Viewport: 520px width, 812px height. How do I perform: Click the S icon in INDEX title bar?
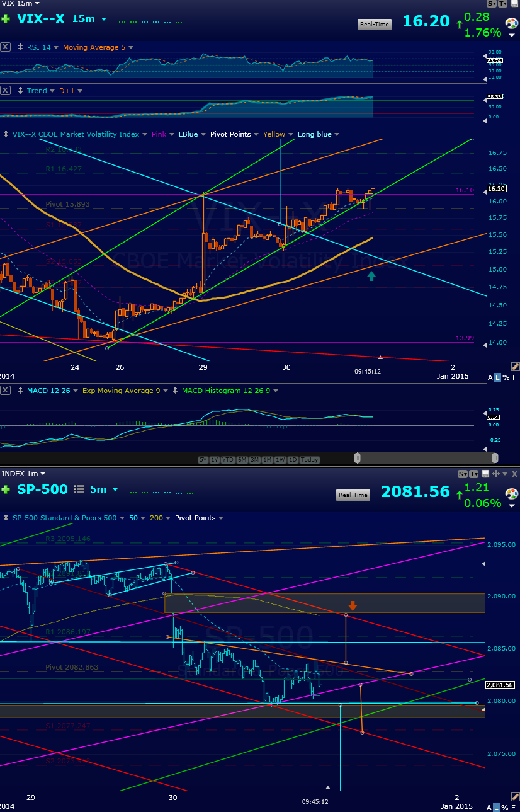pos(464,474)
